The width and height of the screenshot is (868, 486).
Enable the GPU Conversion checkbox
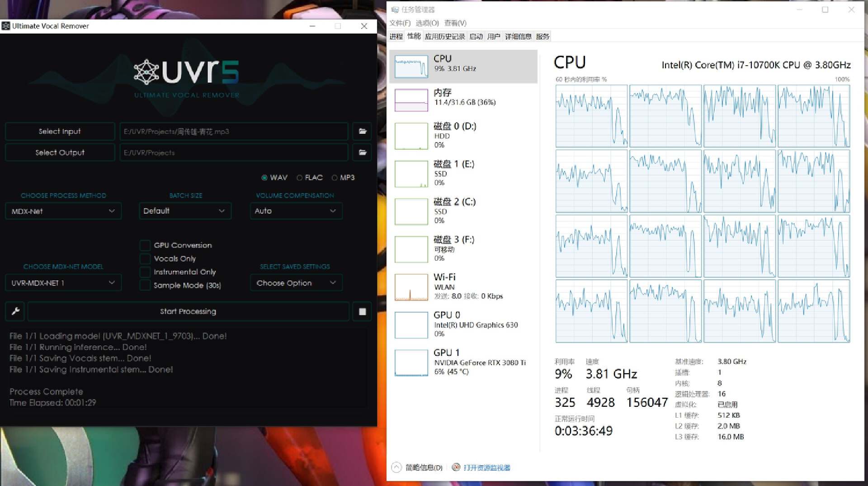(x=145, y=245)
